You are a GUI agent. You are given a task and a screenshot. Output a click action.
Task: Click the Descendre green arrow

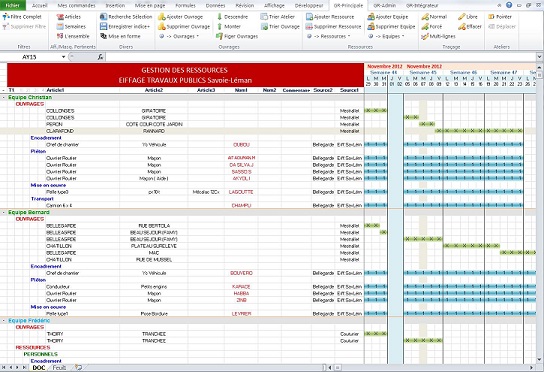(x=219, y=17)
